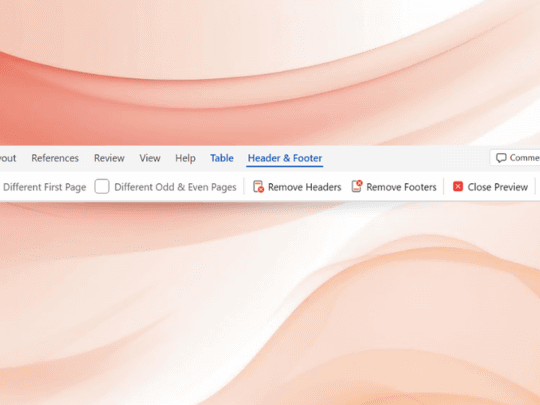Image resolution: width=540 pixels, height=405 pixels.
Task: Open the References tab
Action: coord(55,158)
